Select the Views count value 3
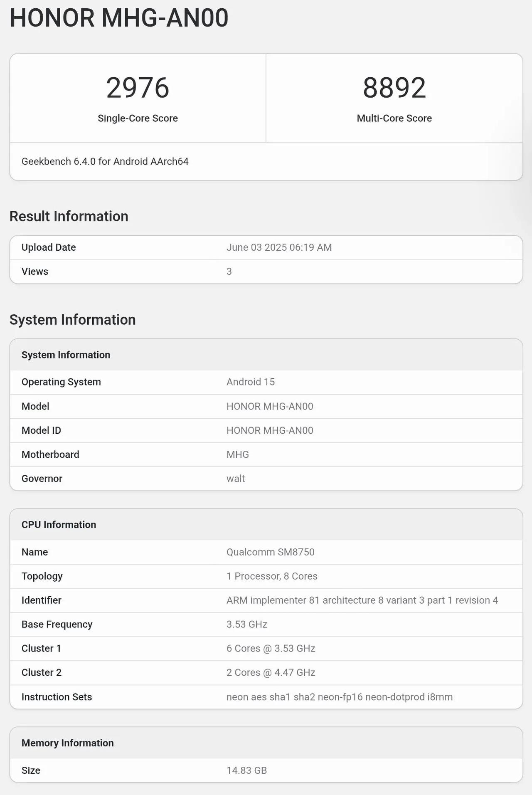The height and width of the screenshot is (795, 532). tap(229, 272)
